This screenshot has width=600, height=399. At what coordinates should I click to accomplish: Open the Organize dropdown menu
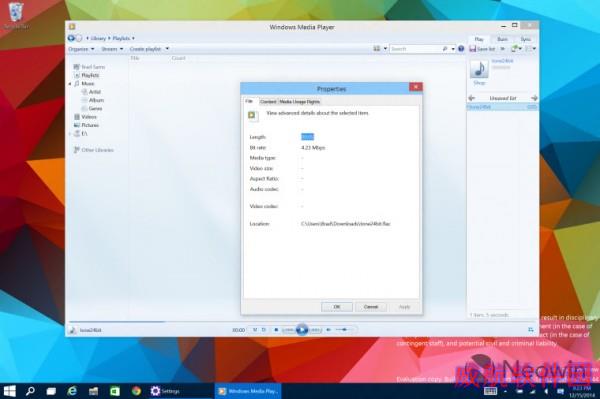point(81,49)
